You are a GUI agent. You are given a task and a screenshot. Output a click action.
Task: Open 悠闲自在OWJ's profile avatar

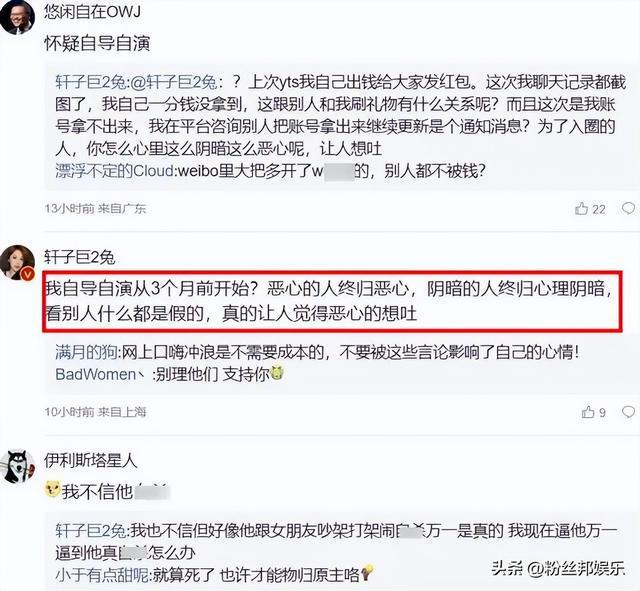17,16
